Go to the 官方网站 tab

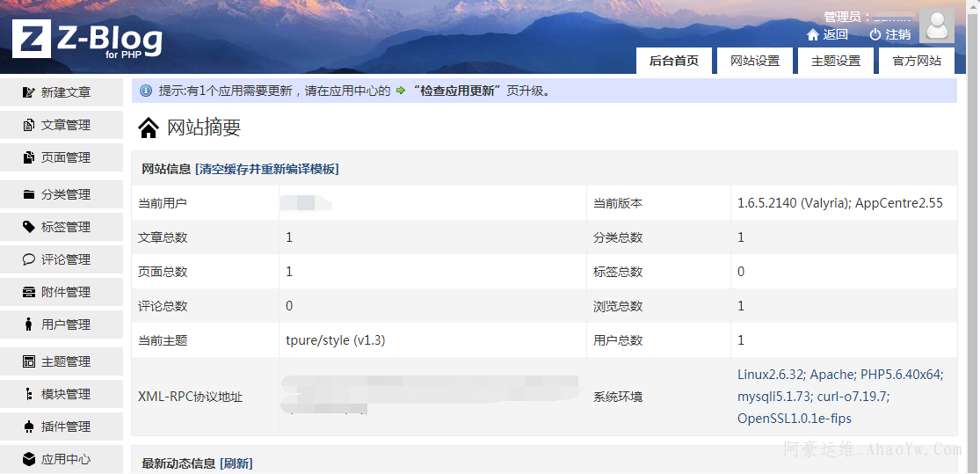point(917,61)
